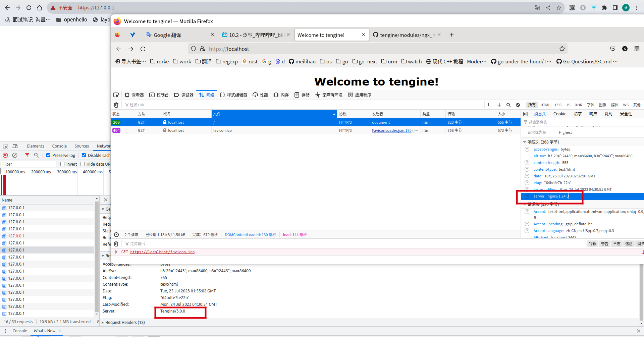Clear network requests with trash icon

pos(116,105)
